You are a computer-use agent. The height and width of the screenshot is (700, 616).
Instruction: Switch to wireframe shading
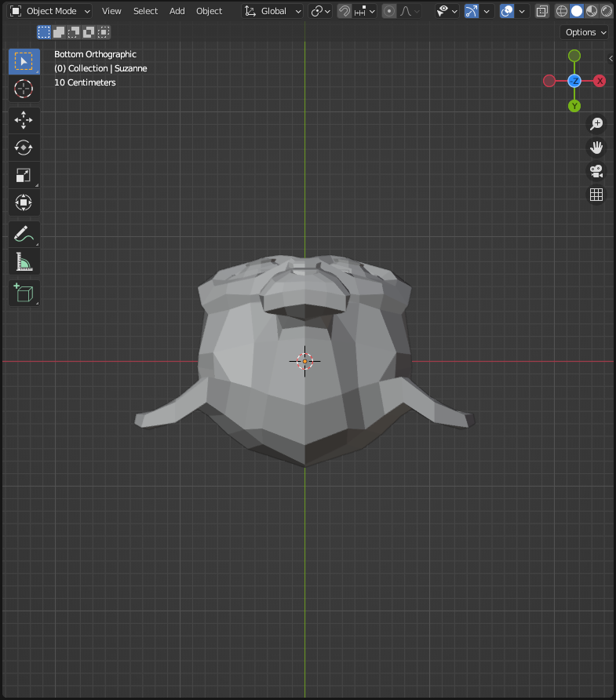coord(562,11)
